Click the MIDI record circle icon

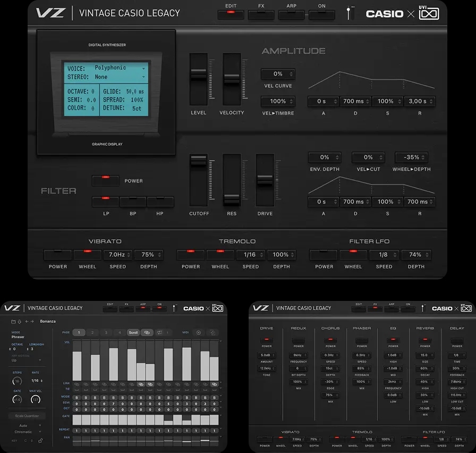point(199,332)
